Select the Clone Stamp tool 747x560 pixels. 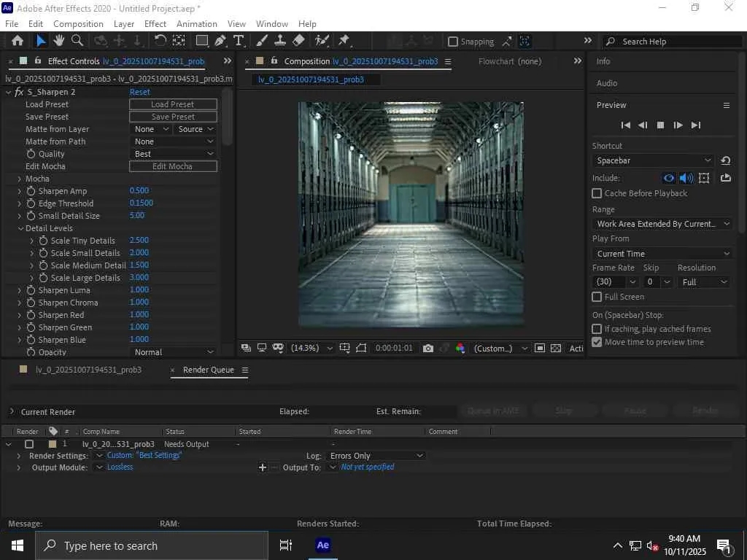(x=279, y=41)
